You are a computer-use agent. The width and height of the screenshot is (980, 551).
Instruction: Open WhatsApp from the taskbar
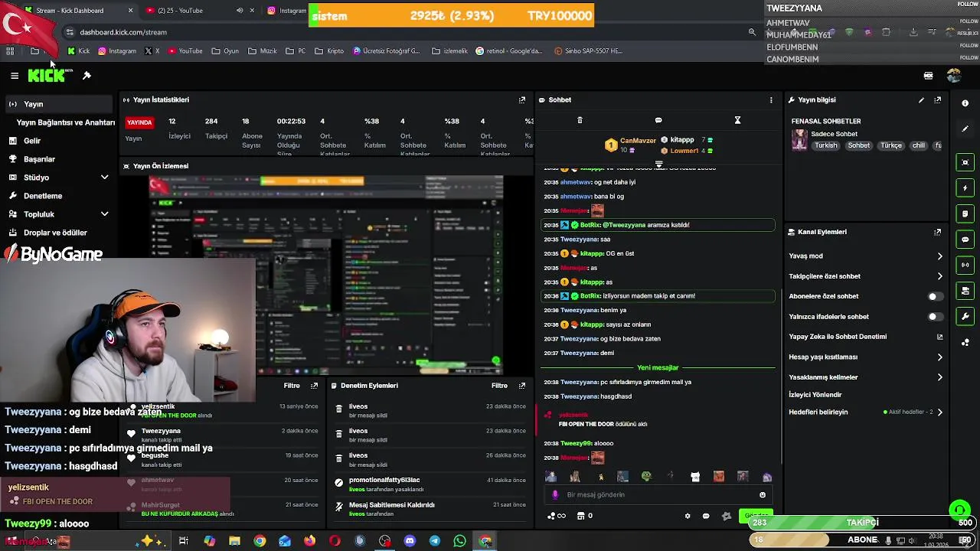(459, 541)
